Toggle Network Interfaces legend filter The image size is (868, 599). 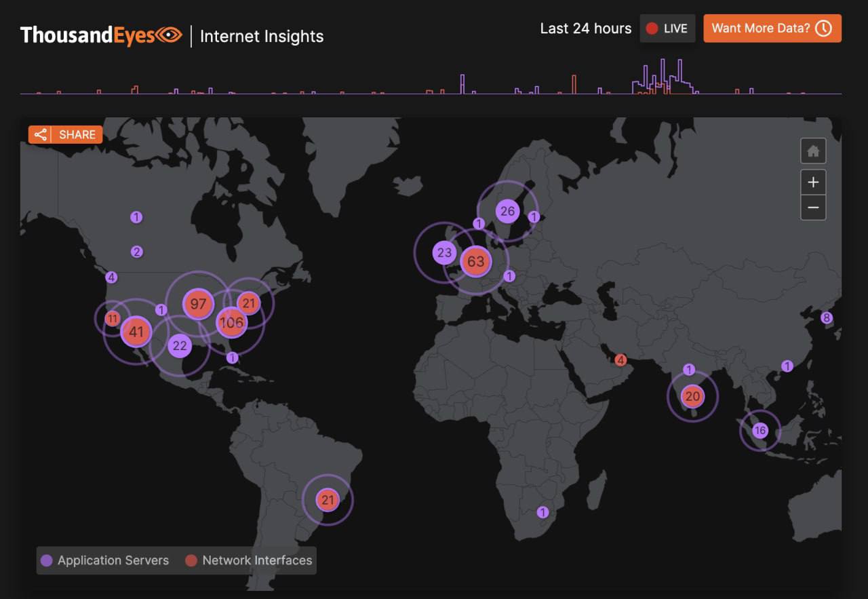(x=249, y=560)
